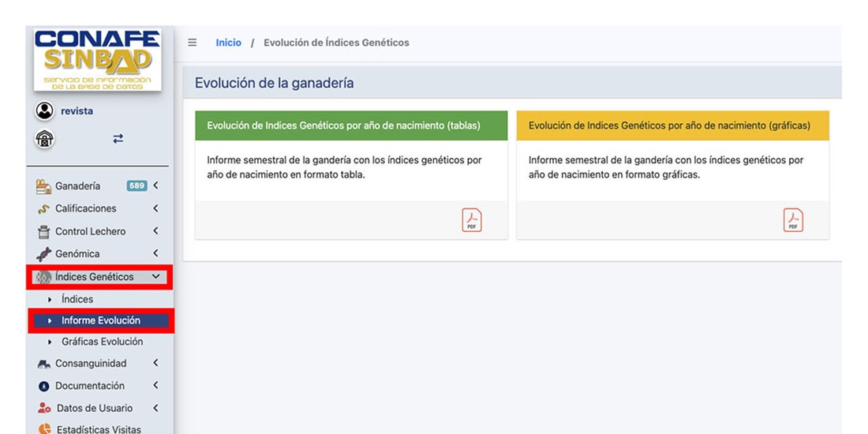Screen dimensions: 868x434
Task: Click the green tablas card header
Action: coord(351,125)
